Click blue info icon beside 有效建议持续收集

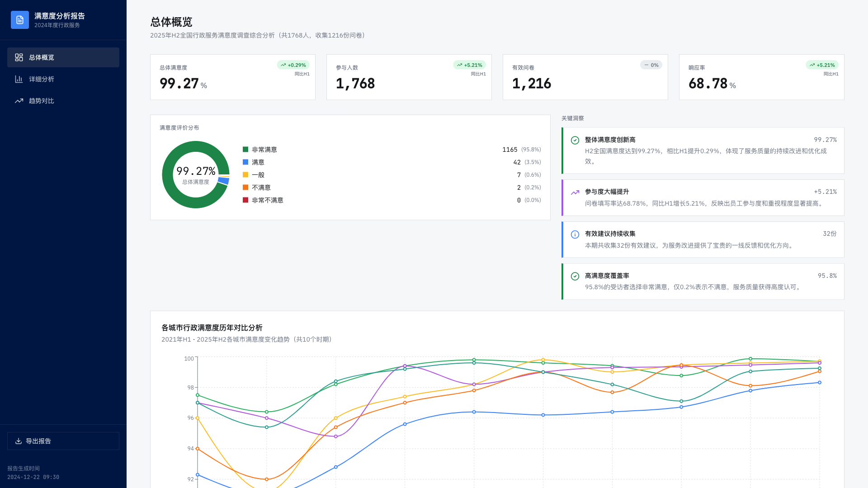575,235
